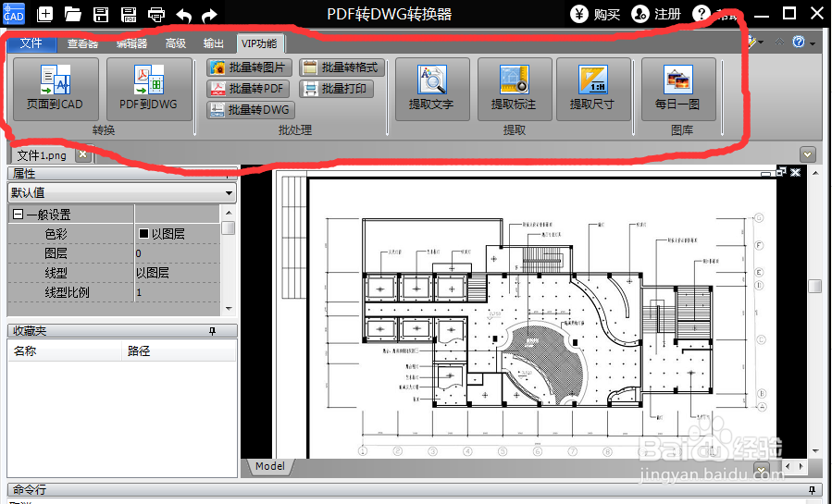Image resolution: width=832 pixels, height=504 pixels.
Task: Create a new file with the plus icon
Action: (x=45, y=14)
